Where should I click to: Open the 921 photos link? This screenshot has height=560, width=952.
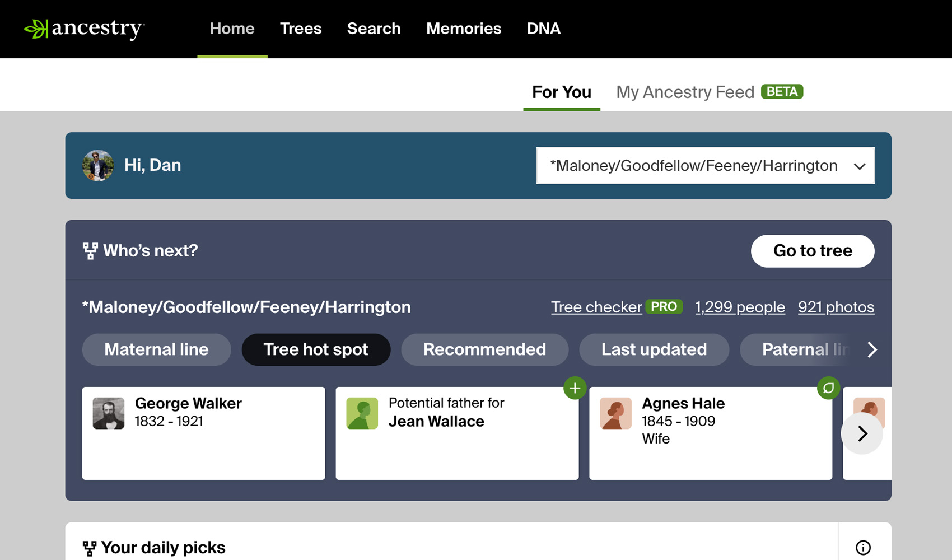pos(836,307)
